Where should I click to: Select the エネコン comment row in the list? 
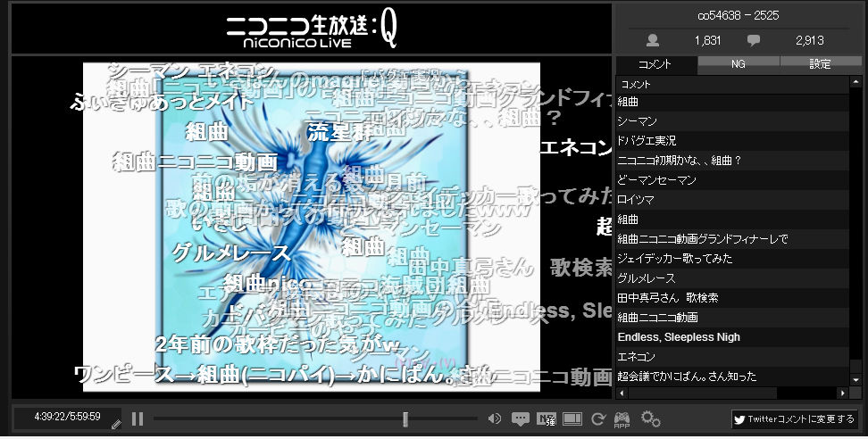(x=732, y=357)
